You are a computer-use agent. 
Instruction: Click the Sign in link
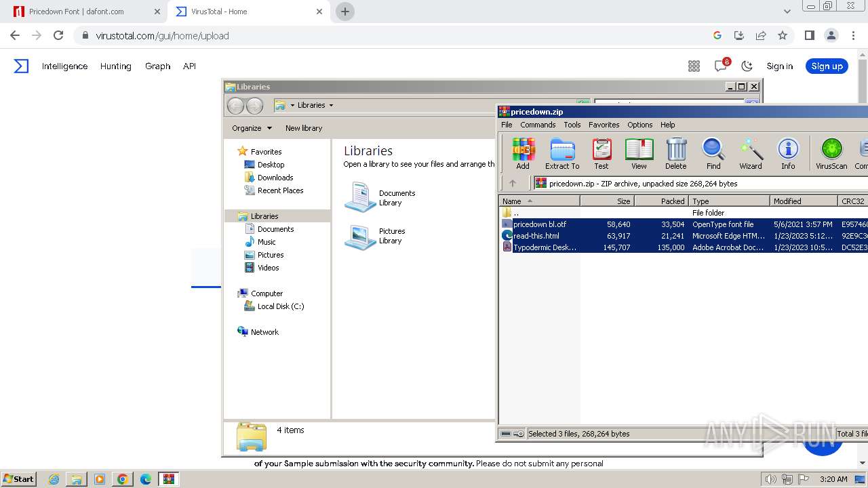click(779, 66)
